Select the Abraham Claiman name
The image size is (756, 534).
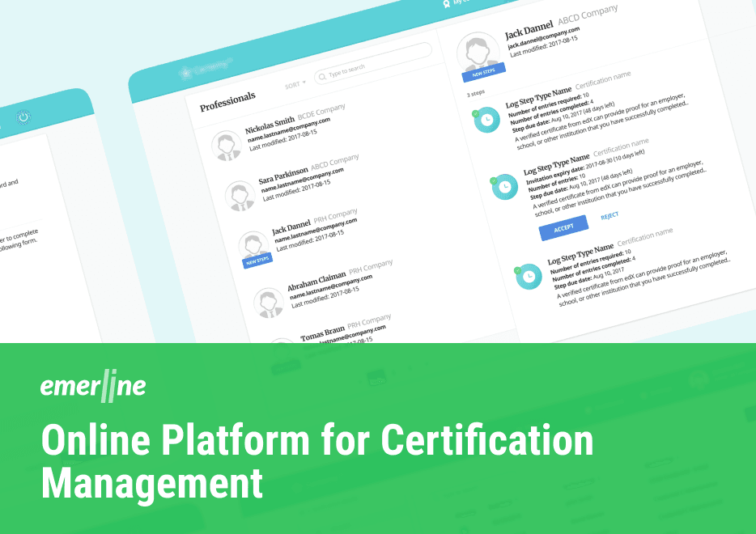[316, 281]
